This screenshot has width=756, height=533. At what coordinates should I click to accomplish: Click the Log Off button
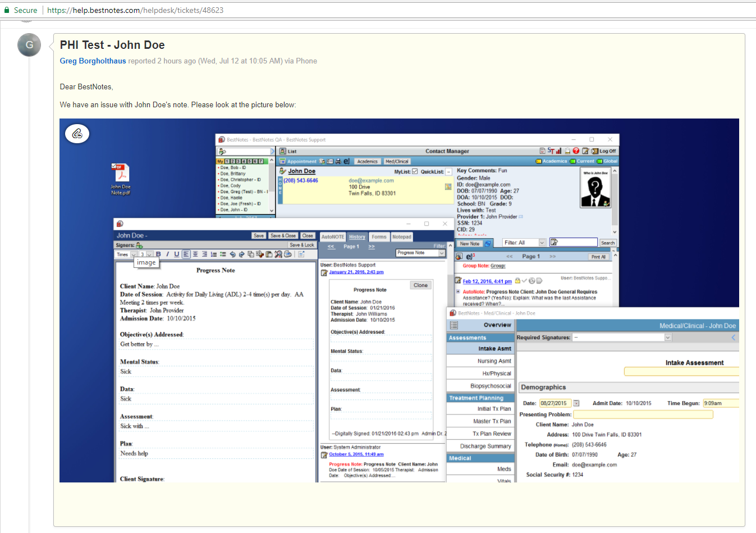tap(604, 151)
